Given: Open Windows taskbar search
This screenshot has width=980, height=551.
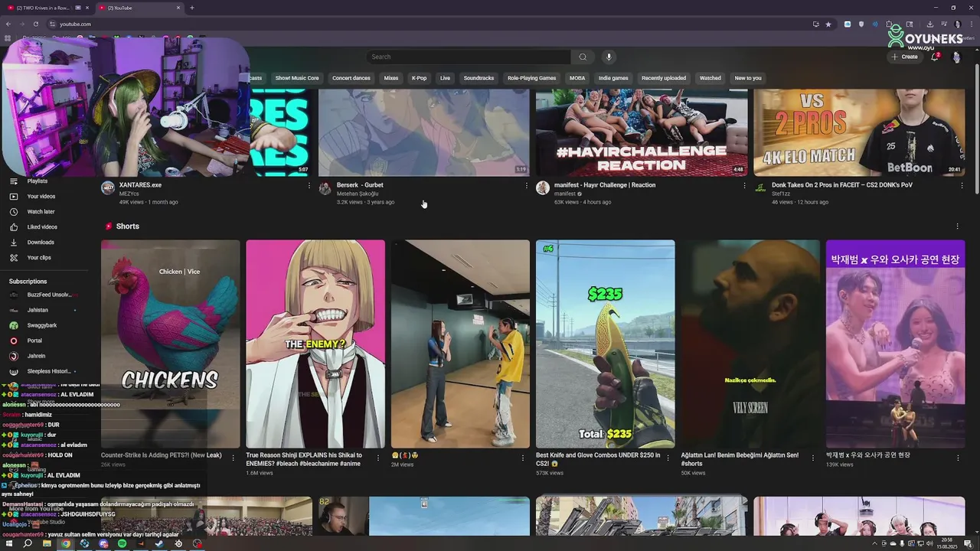Looking at the screenshot, I should click(28, 543).
